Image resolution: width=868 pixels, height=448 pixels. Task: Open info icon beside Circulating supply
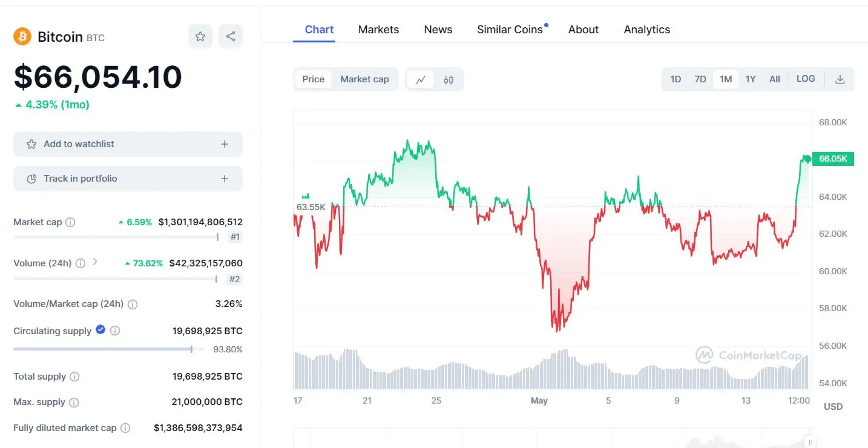(x=115, y=331)
